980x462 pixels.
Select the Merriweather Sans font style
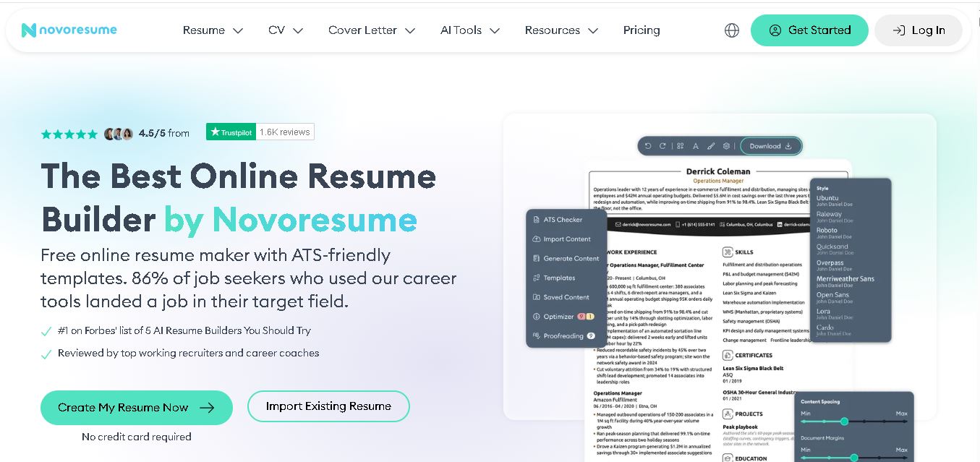[x=845, y=281]
